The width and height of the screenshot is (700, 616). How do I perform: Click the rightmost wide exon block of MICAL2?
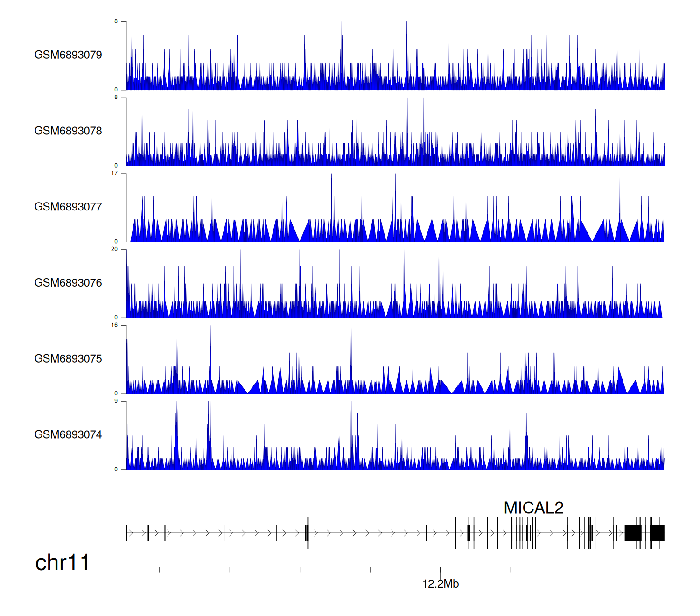click(x=658, y=533)
